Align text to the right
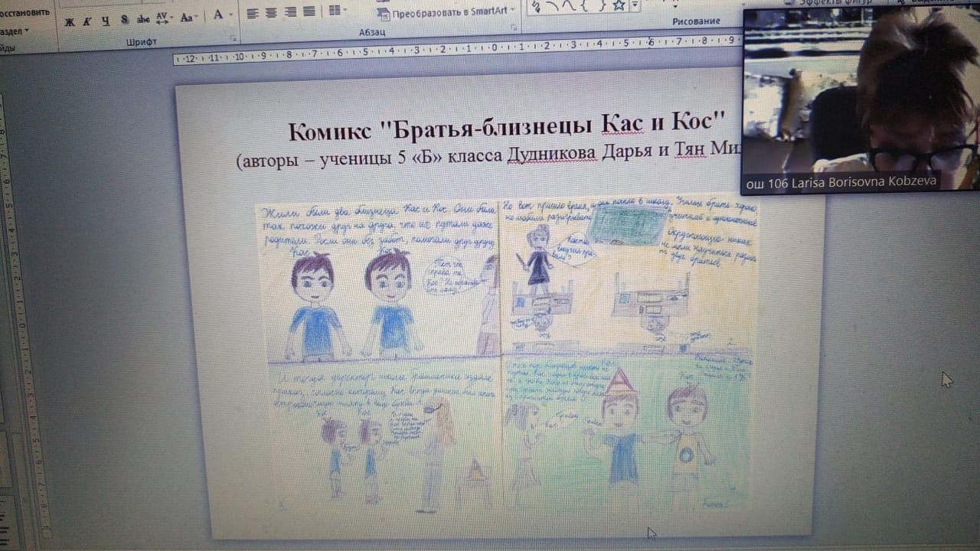 [290, 11]
